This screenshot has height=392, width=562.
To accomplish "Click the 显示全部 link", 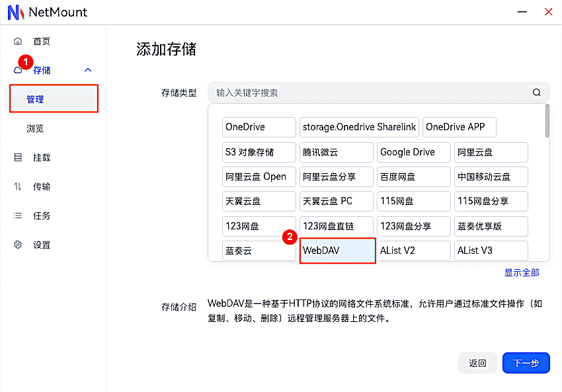I will click(x=522, y=272).
